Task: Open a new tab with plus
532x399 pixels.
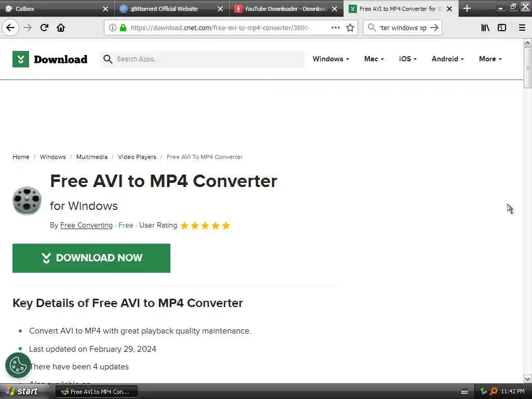Action: point(467,8)
